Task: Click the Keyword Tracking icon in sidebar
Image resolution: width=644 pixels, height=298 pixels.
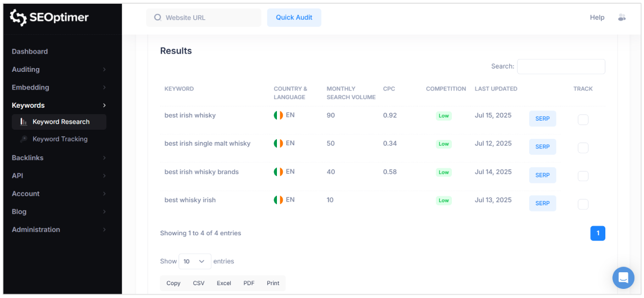Action: (24, 139)
